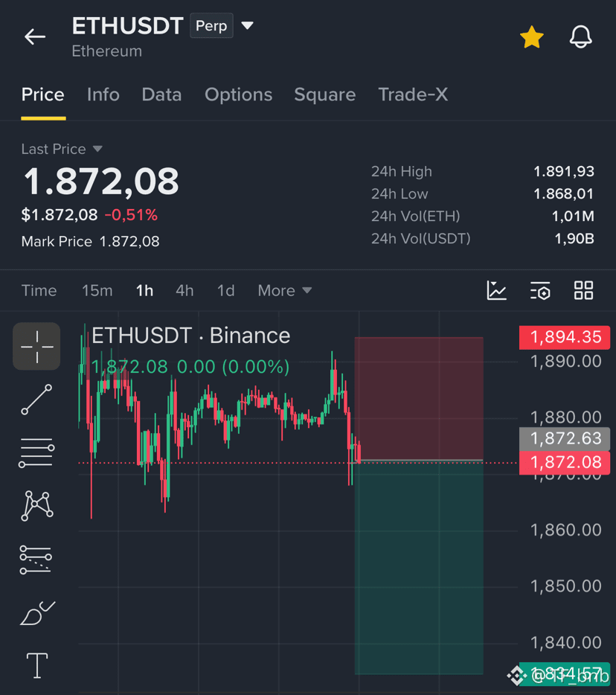
Task: Click the 1,894.35 stop price label
Action: tap(565, 337)
